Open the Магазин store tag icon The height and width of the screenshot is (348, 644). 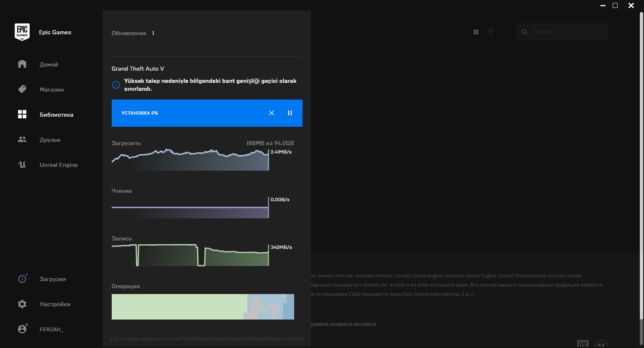(22, 89)
